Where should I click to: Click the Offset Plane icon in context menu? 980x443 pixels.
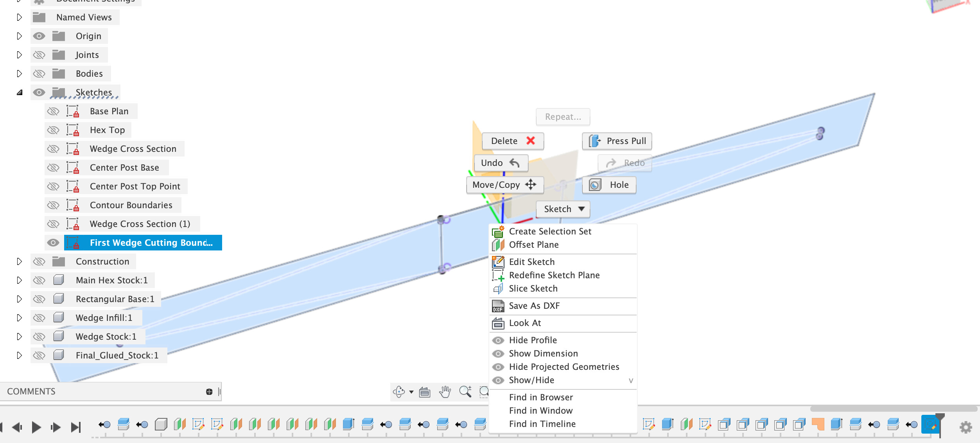(x=498, y=245)
